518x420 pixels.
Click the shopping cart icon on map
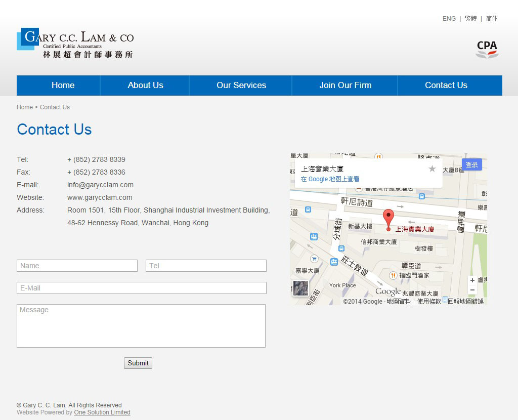pos(314,259)
